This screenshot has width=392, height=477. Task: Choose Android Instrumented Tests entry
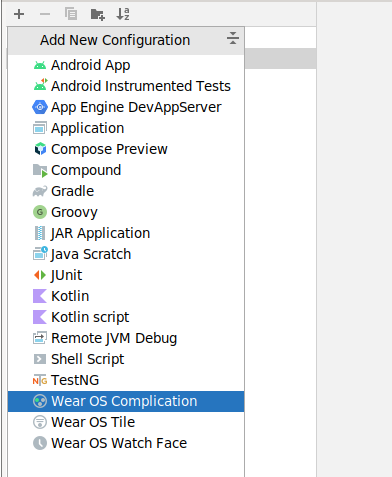tap(126, 86)
